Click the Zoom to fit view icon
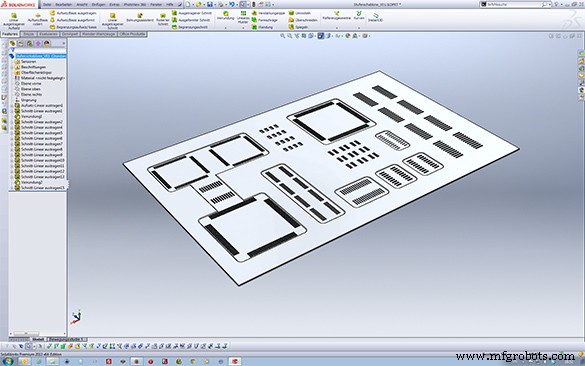 (282, 36)
